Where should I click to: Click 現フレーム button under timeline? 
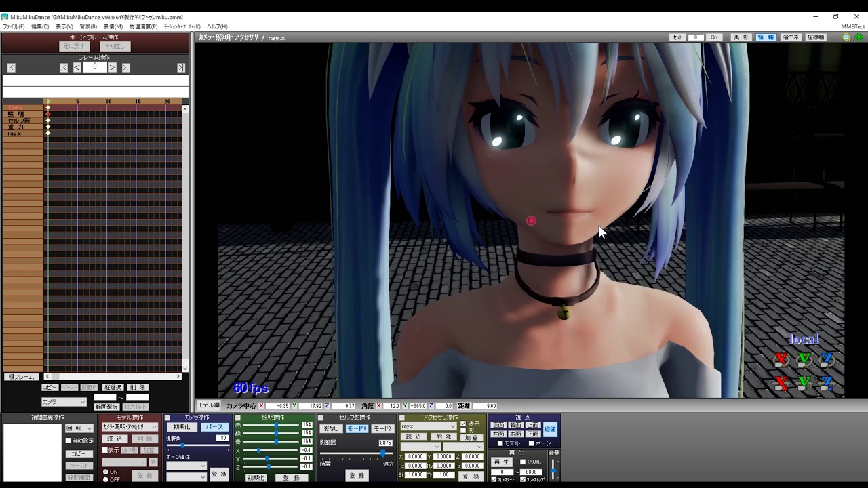[x=20, y=377]
